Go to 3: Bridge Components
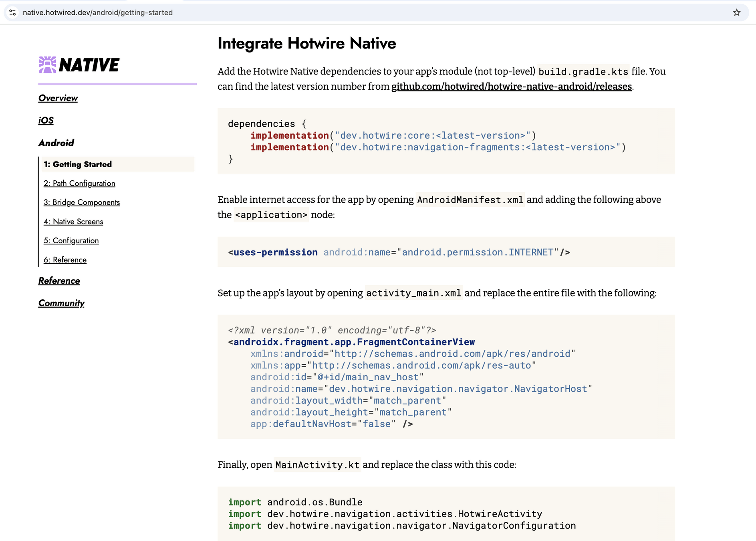 click(x=82, y=202)
